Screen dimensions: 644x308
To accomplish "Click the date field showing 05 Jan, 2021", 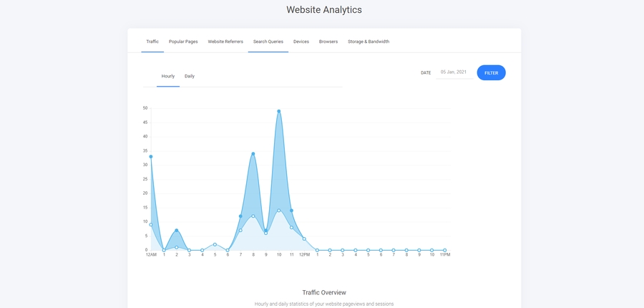I will (454, 72).
